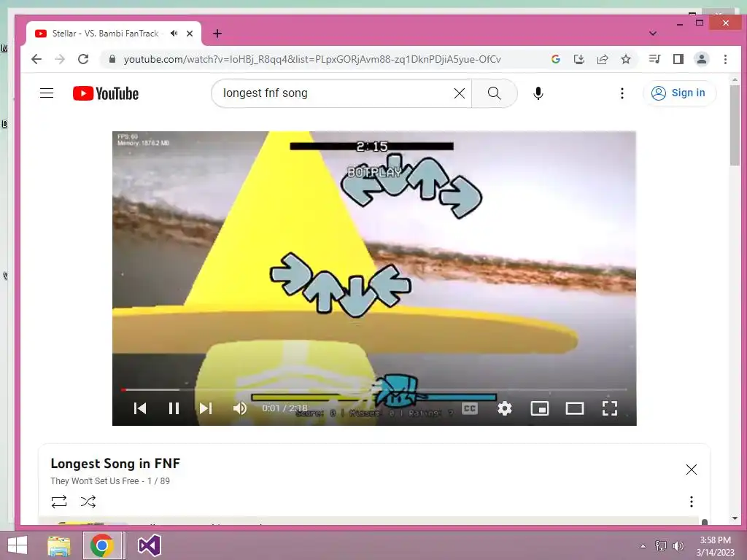Reload the YouTube page
The image size is (747, 560).
coord(83,59)
